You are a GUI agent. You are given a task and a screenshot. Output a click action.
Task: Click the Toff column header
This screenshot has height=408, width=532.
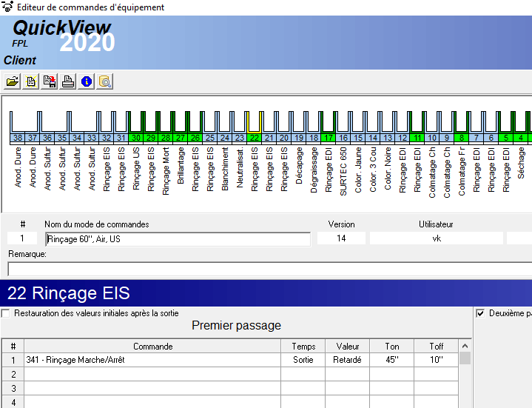(437, 347)
